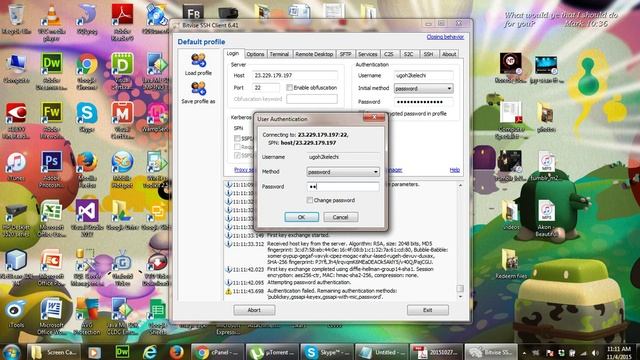Open the Initial method dropdown
This screenshot has width=640, height=360.
click(423, 88)
